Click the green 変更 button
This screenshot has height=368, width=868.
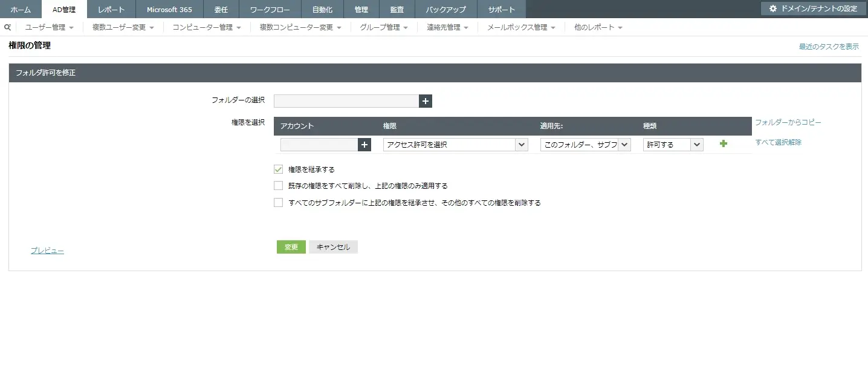[291, 247]
